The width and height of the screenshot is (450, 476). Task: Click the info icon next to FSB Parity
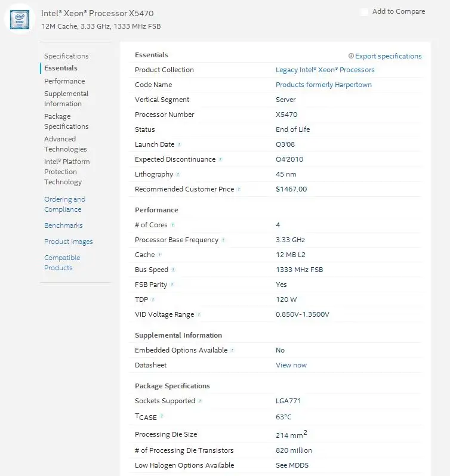[x=172, y=285]
